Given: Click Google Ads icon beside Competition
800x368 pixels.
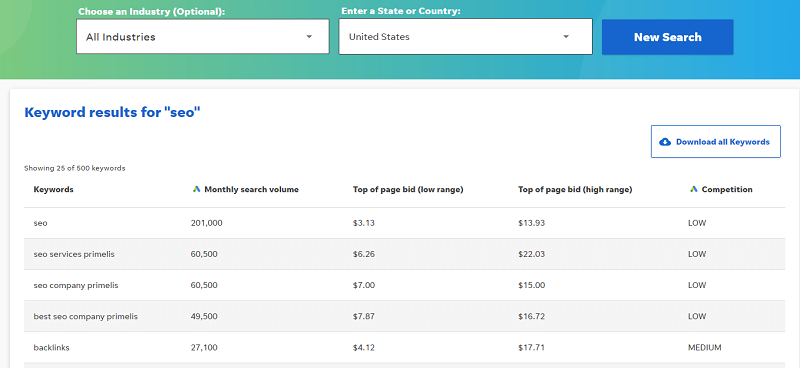Looking at the screenshot, I should pos(693,189).
